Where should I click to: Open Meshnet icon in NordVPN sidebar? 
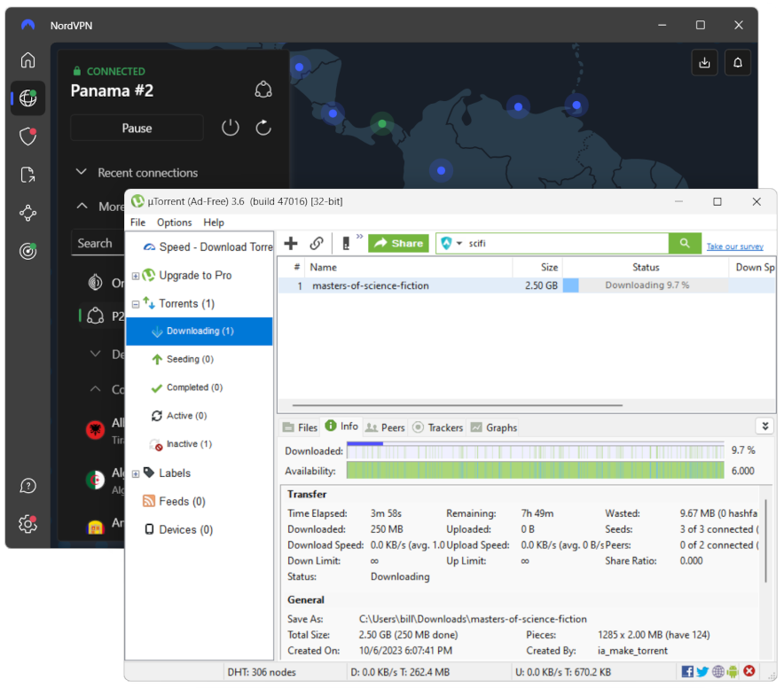tap(28, 213)
